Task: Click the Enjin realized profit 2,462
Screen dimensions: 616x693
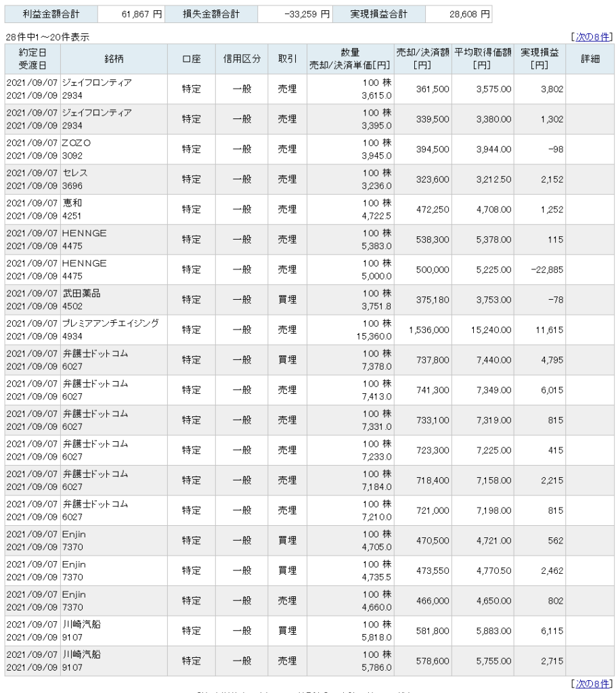Action: [552, 571]
